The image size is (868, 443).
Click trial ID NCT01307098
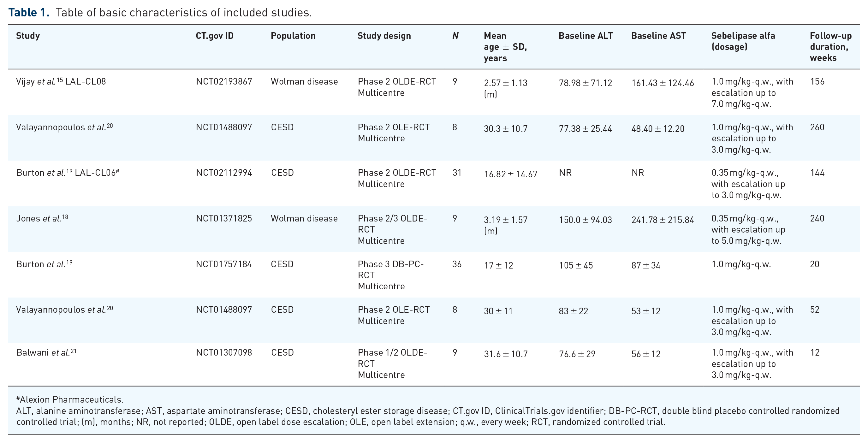pos(224,353)
